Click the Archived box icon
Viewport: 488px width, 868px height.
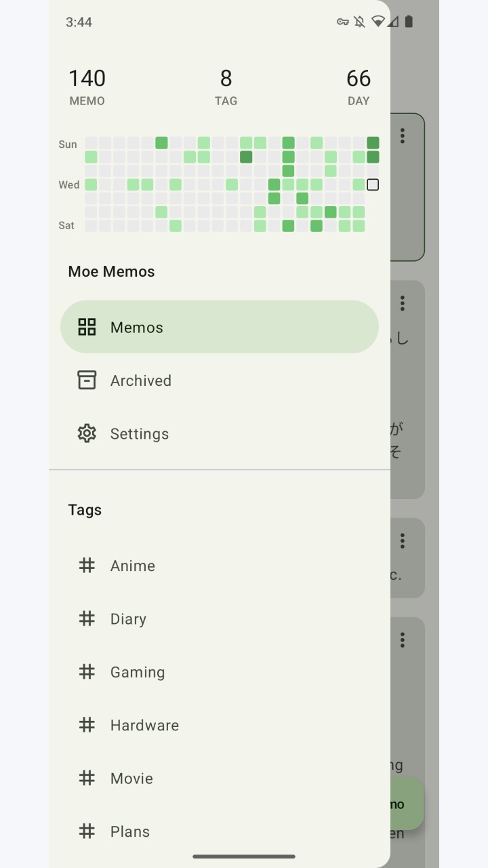click(87, 380)
